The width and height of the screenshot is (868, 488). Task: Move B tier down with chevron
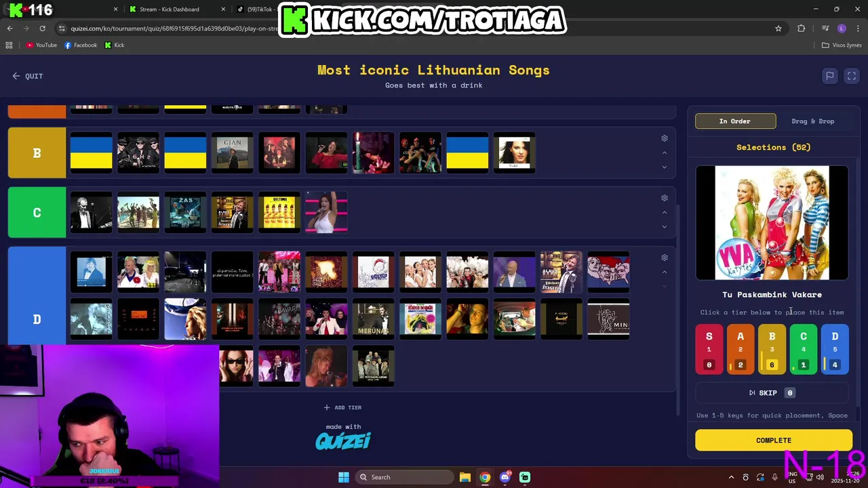coord(665,167)
